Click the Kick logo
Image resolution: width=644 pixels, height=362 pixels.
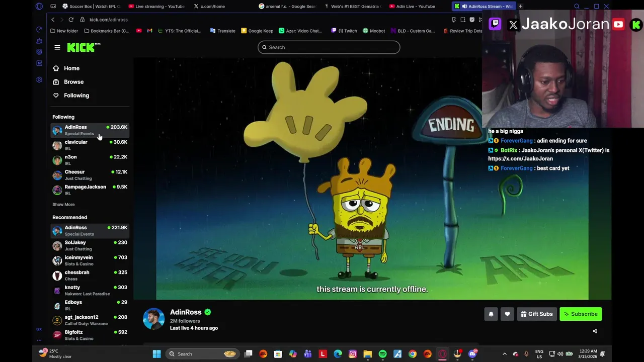click(84, 47)
